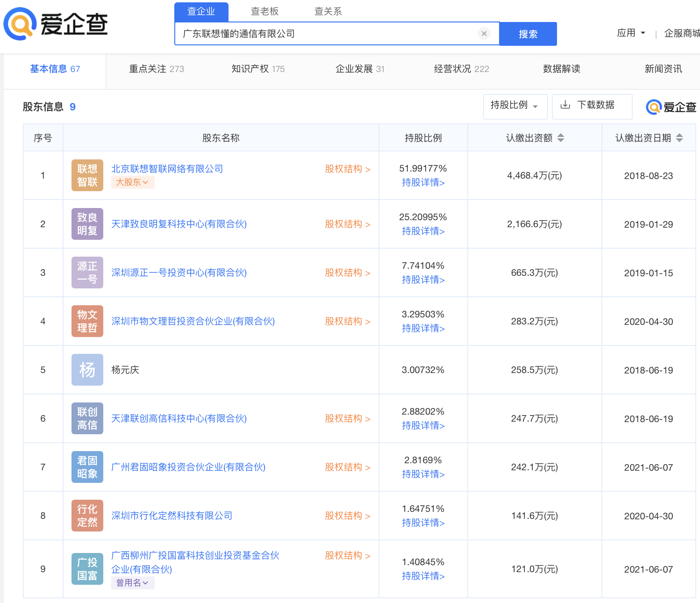700x603 pixels.
Task: Click the 联想智联 shareholder logo tile
Action: pos(87,175)
